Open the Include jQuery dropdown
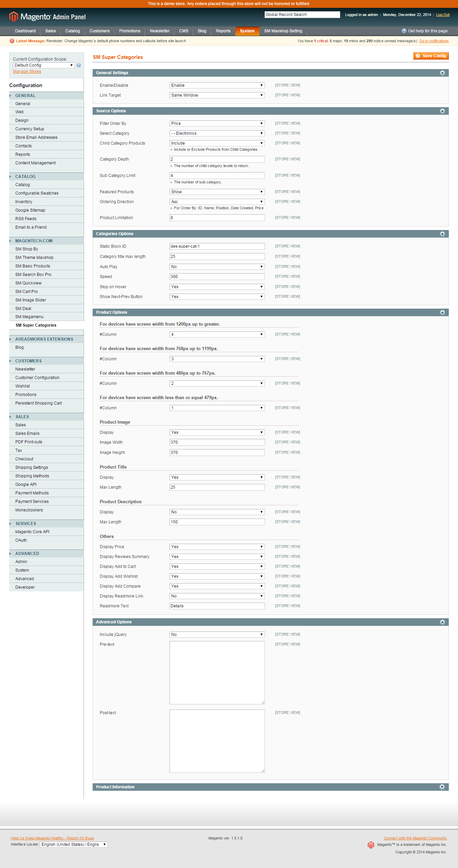This screenshot has width=458, height=868. pos(217,635)
